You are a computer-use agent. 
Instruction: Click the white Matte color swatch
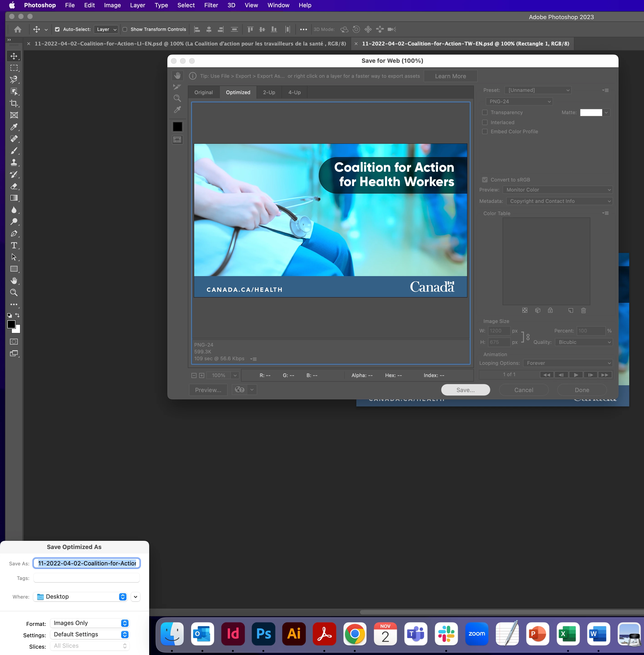tap(591, 113)
